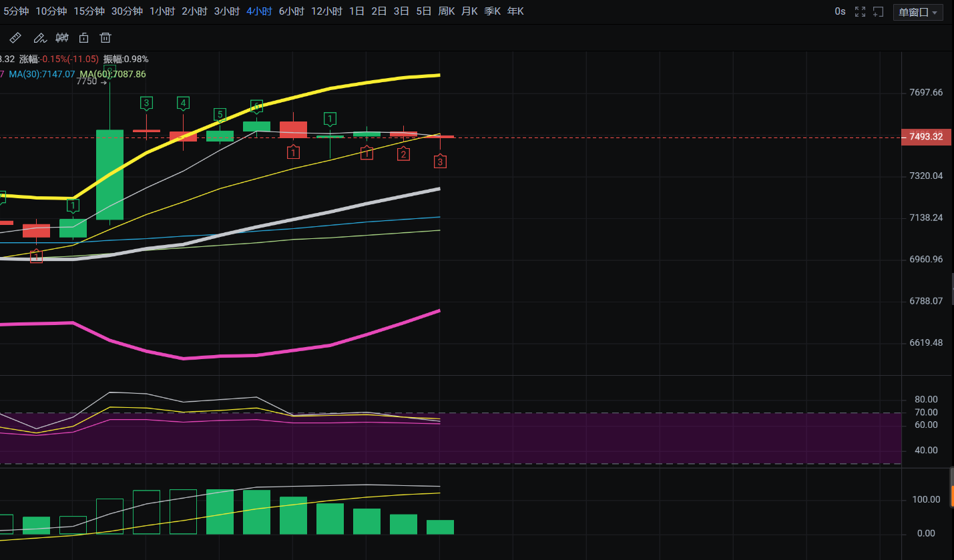Viewport: 954px width, 560px height.
Task: Choose the 1小时 timeframe
Action: point(162,11)
